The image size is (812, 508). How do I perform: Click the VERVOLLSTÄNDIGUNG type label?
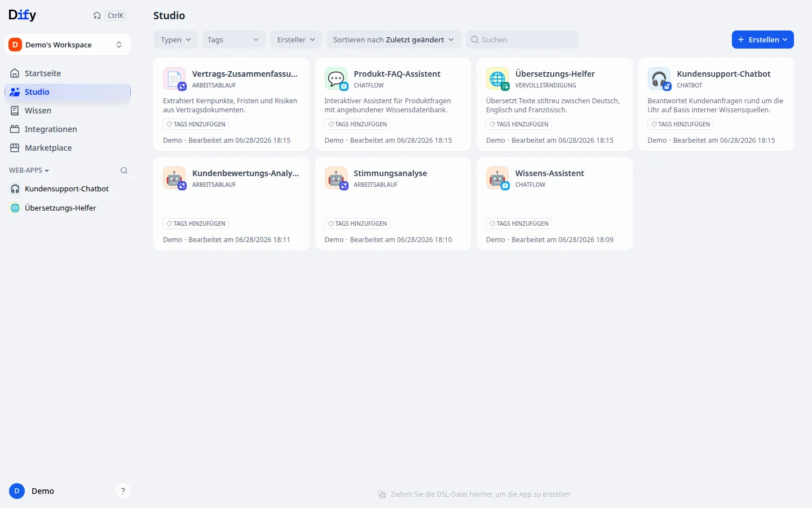click(x=546, y=86)
